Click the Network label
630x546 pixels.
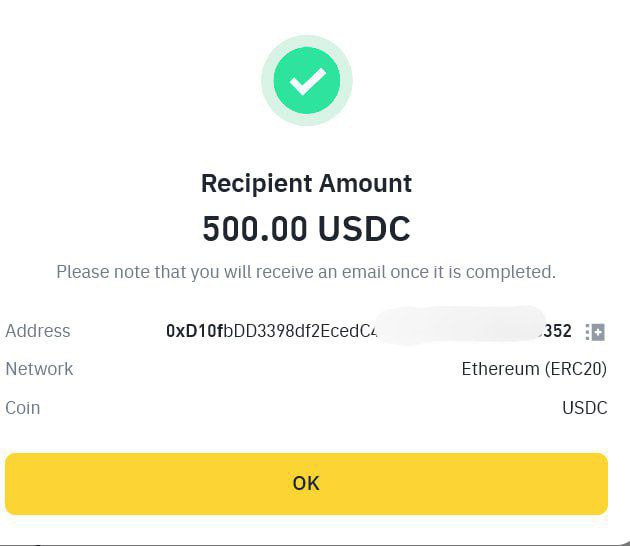click(39, 369)
